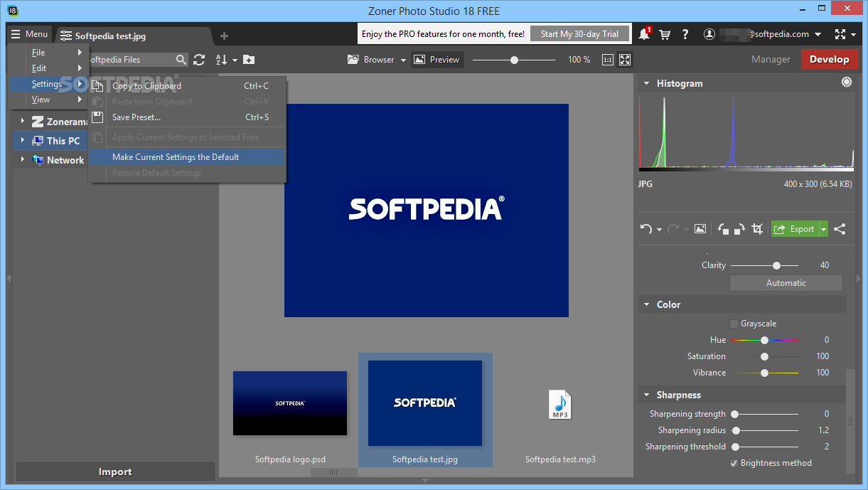Expand the Network tree node
Screen dimensions: 868x490
pos(22,160)
